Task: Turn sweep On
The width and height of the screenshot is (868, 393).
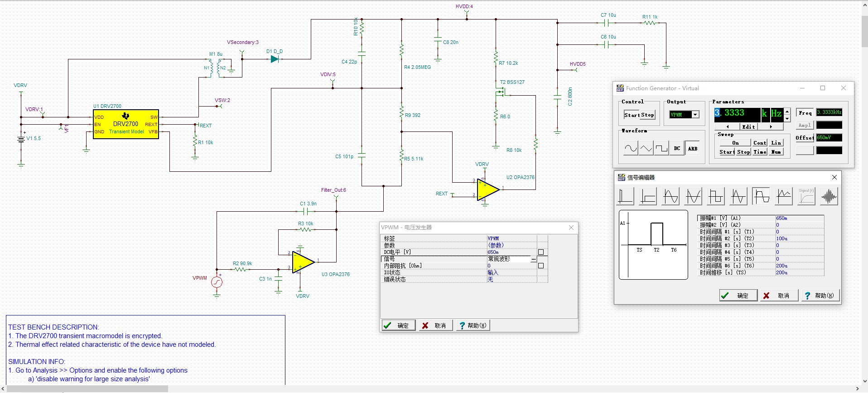Action: point(735,143)
